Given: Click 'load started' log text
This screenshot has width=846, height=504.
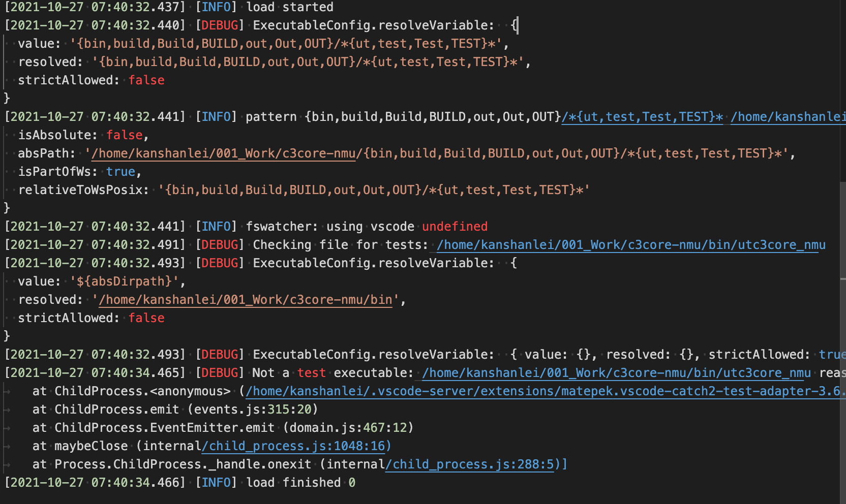Looking at the screenshot, I should [x=290, y=7].
